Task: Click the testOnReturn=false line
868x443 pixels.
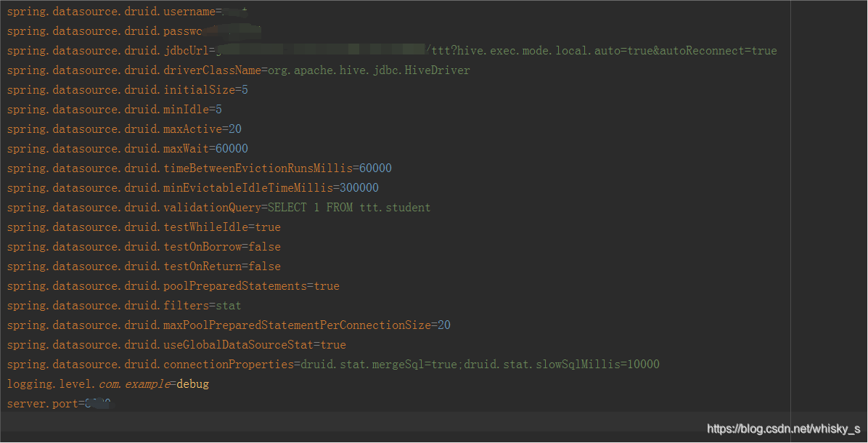Action: click(x=145, y=266)
